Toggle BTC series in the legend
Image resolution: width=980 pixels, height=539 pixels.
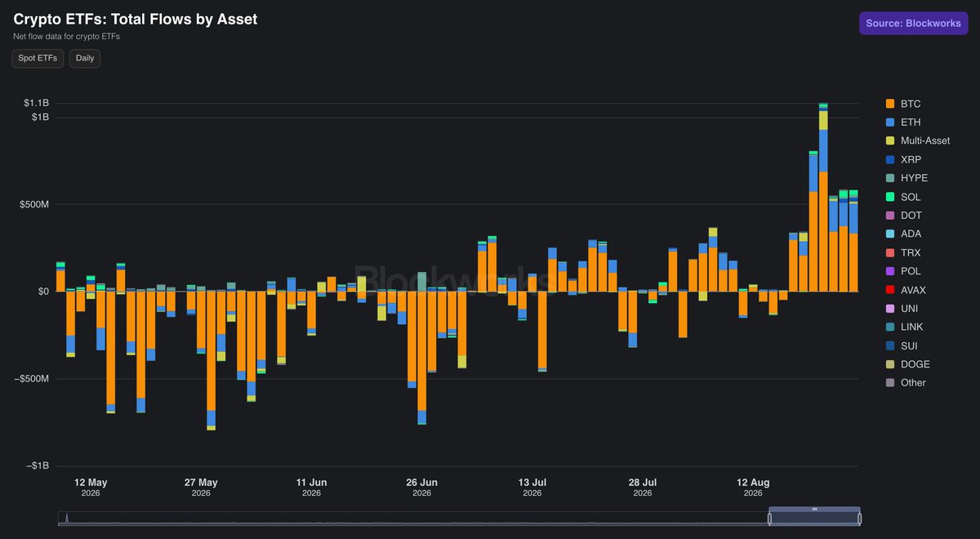click(x=903, y=104)
